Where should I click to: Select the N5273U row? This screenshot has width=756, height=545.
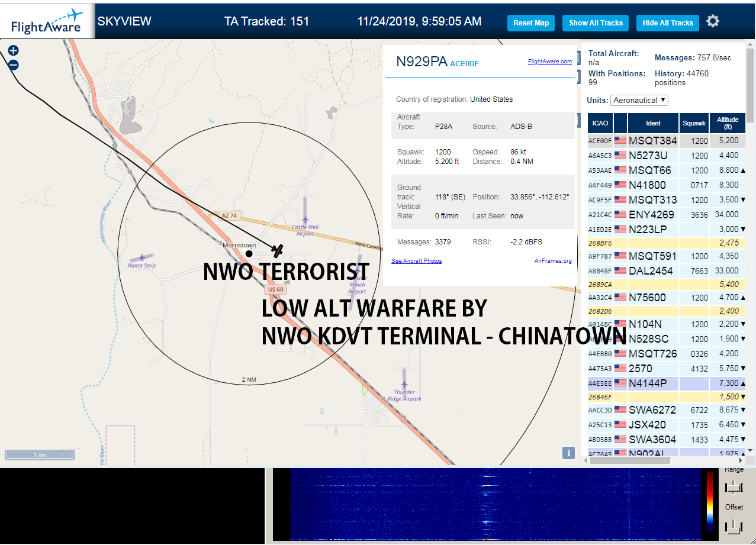point(667,156)
